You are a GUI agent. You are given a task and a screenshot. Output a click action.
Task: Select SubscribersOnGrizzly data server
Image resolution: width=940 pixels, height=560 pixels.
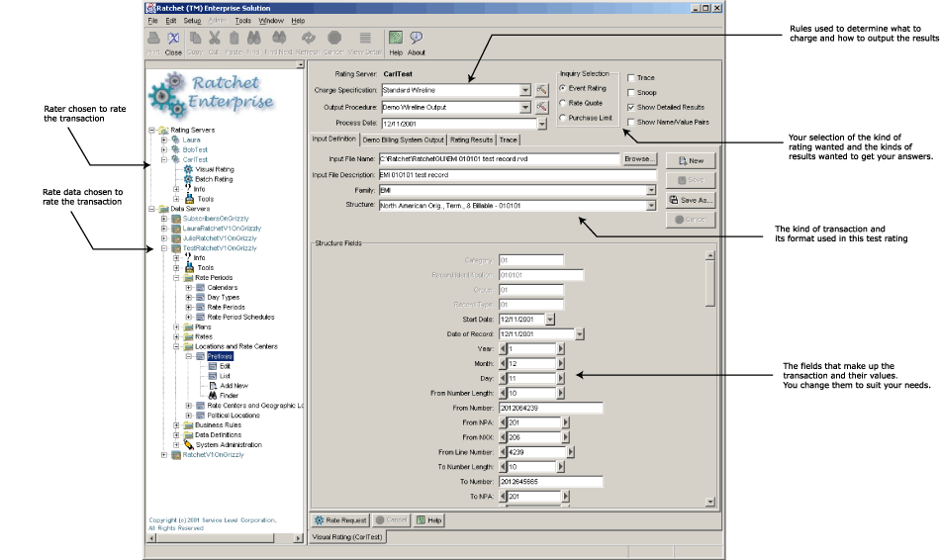point(216,219)
